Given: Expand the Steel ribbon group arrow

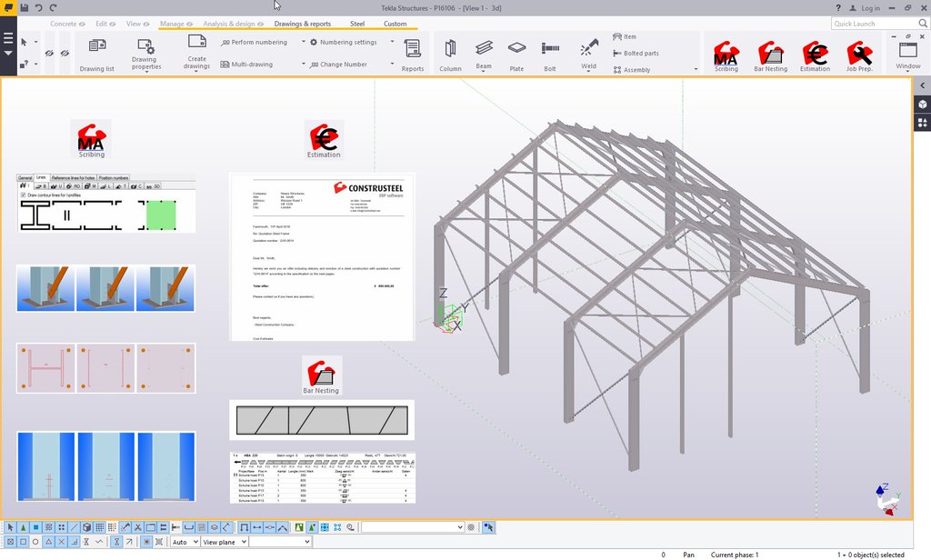Looking at the screenshot, I should pyautogui.click(x=696, y=69).
